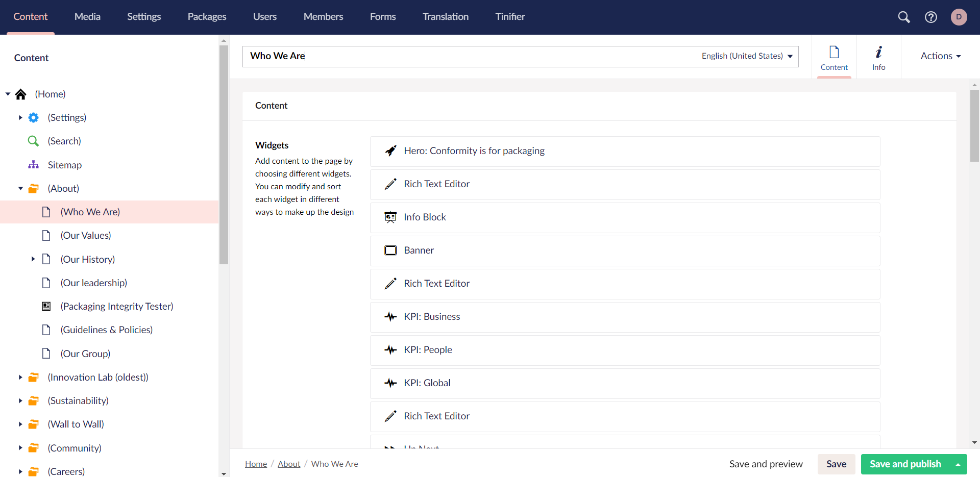Click the Banner widget icon
This screenshot has width=980, height=477.
390,250
